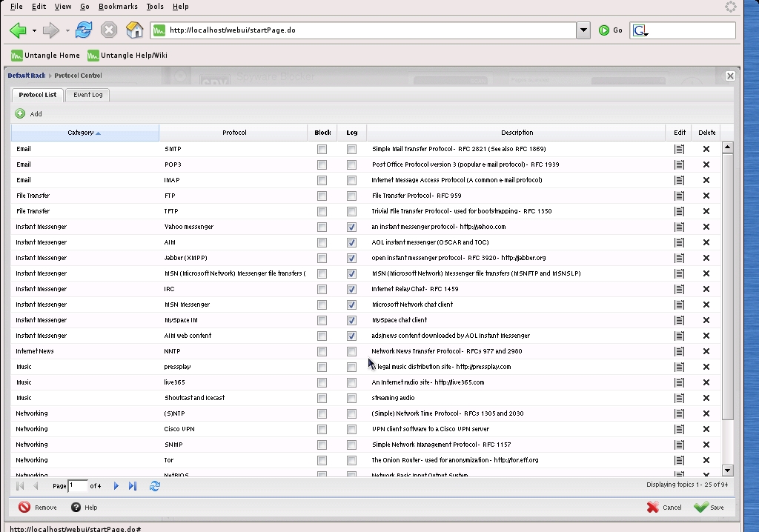Open the Bookmarks menu
The height and width of the screenshot is (532, 759).
(x=118, y=6)
